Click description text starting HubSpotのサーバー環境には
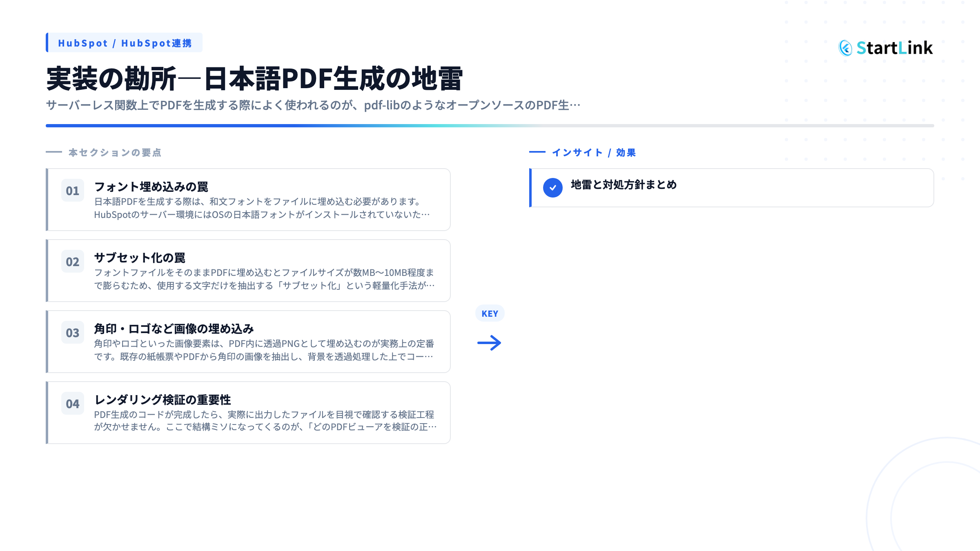Image resolution: width=980 pixels, height=551 pixels. 262,214
